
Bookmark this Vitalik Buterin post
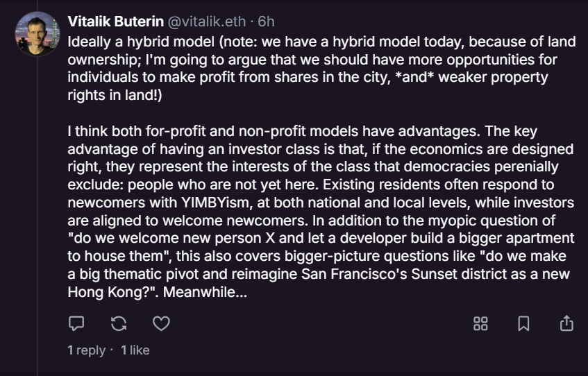(x=524, y=323)
